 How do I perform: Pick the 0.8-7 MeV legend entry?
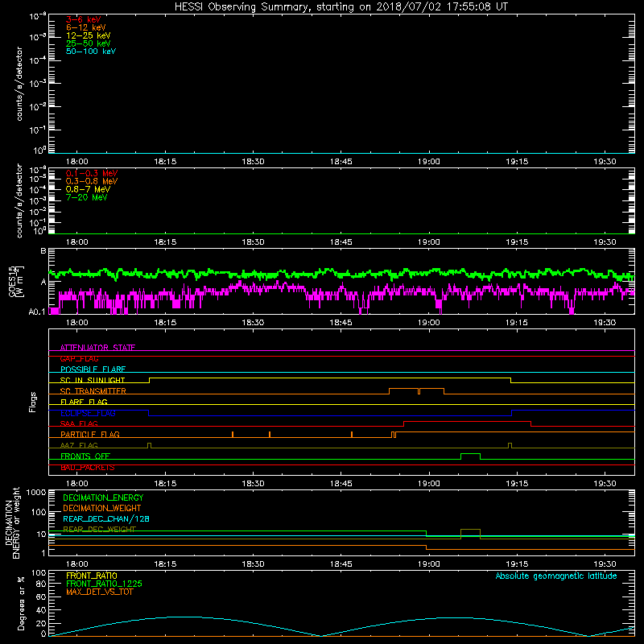(88, 189)
